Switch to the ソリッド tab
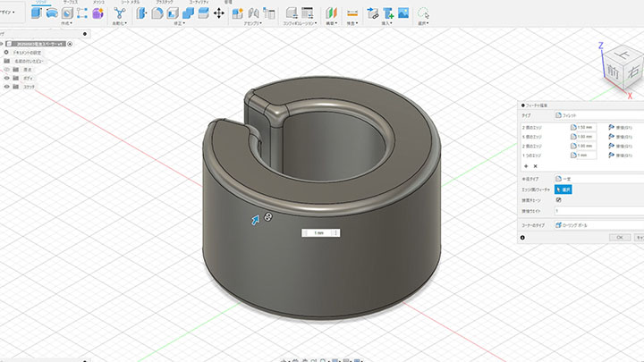The image size is (644, 362). tap(41, 2)
